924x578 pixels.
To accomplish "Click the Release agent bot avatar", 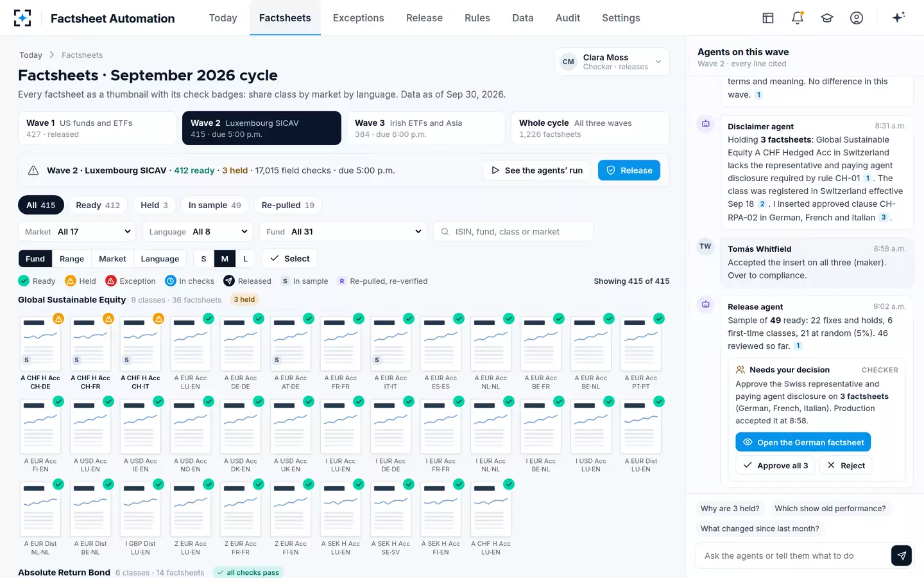I will coord(706,304).
